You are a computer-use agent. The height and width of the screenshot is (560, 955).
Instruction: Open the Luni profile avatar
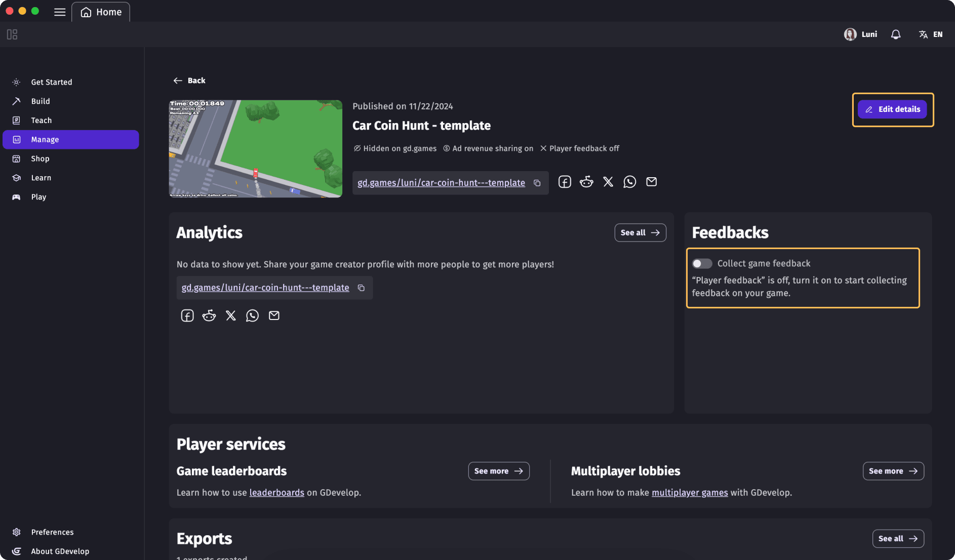(x=850, y=34)
